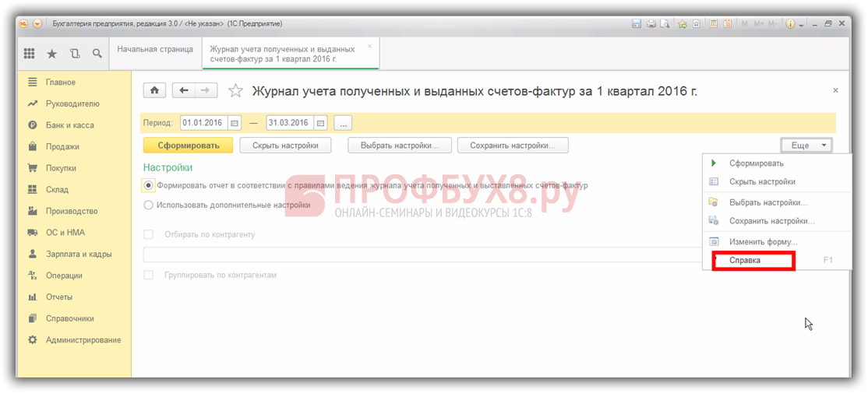Toggle the Отбирать по контрагенту checkbox

click(x=148, y=234)
